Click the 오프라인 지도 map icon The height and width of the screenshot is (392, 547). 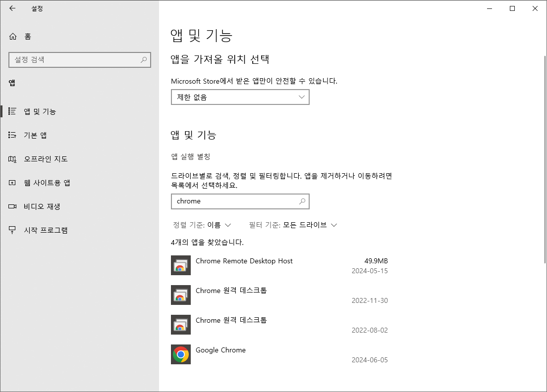tap(12, 159)
